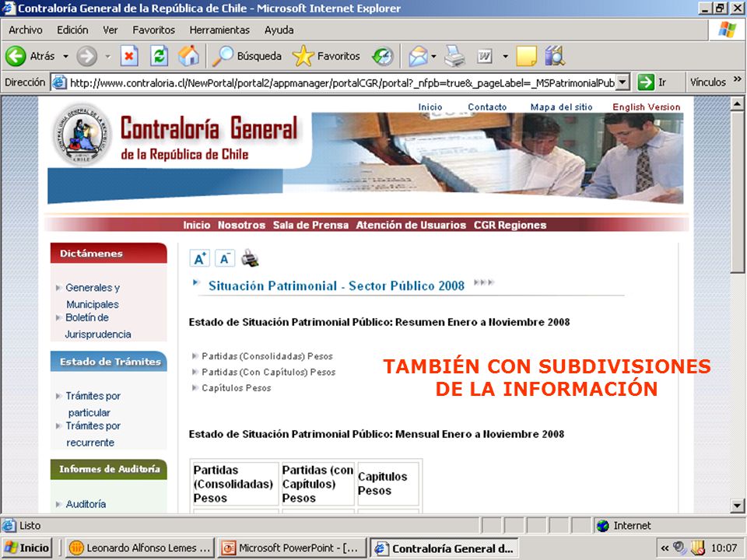This screenshot has height=560, width=747.
Task: Click the Nosotros navigation tab
Action: (x=241, y=226)
